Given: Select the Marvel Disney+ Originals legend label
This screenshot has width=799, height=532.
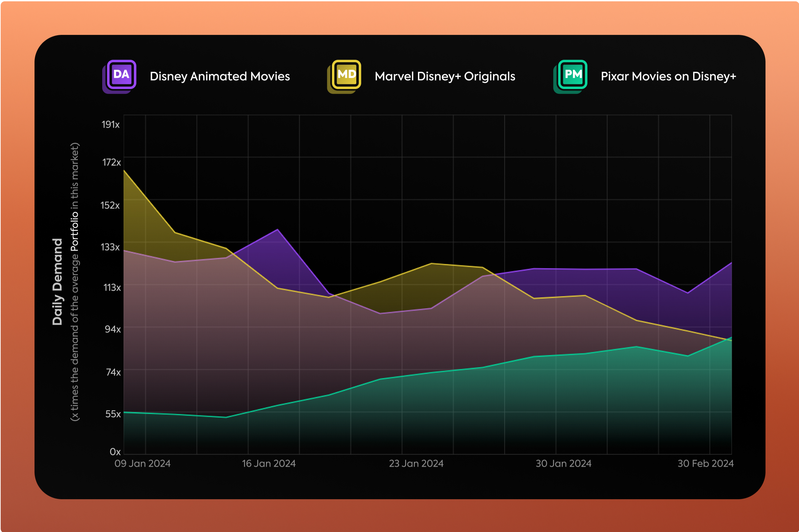Looking at the screenshot, I should (x=445, y=77).
